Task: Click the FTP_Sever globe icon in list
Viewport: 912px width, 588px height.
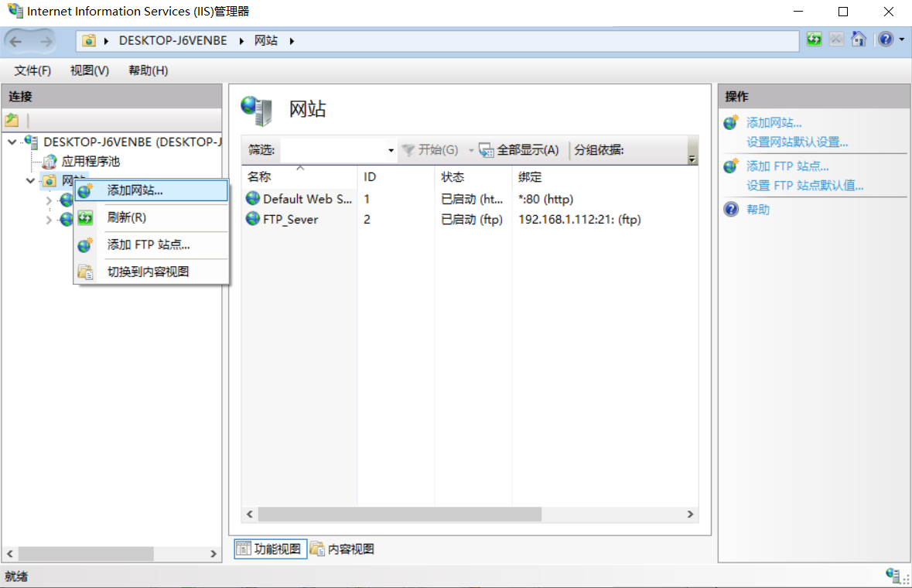Action: (x=253, y=219)
